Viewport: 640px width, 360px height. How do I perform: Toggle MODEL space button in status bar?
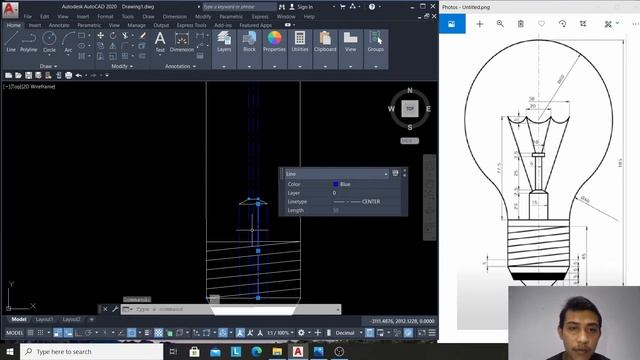pos(14,333)
